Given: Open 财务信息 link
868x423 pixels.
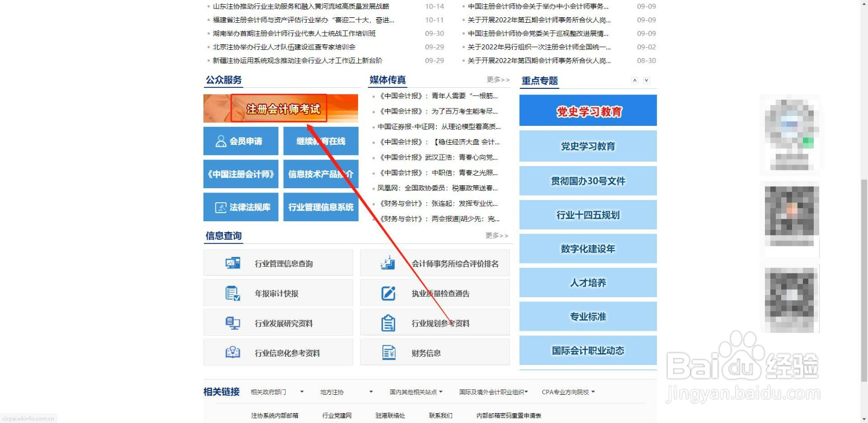Looking at the screenshot, I should pyautogui.click(x=426, y=353).
